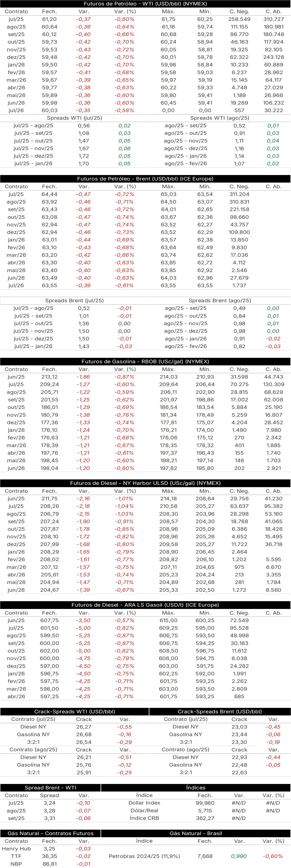Select Brent jul/25 volume 311.204
This screenshot has width=291, height=868.
click(x=239, y=194)
